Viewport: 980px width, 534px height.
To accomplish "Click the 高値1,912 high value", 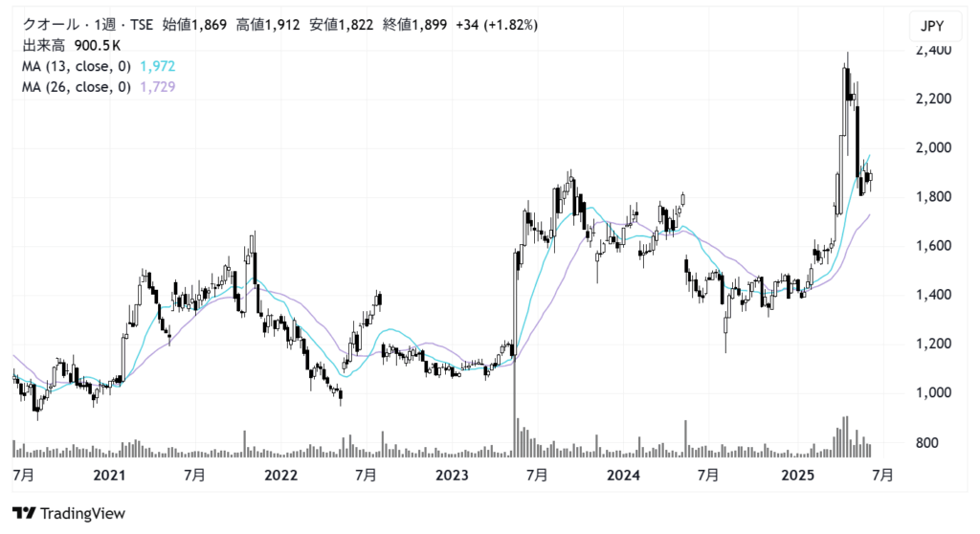I will pyautogui.click(x=268, y=25).
